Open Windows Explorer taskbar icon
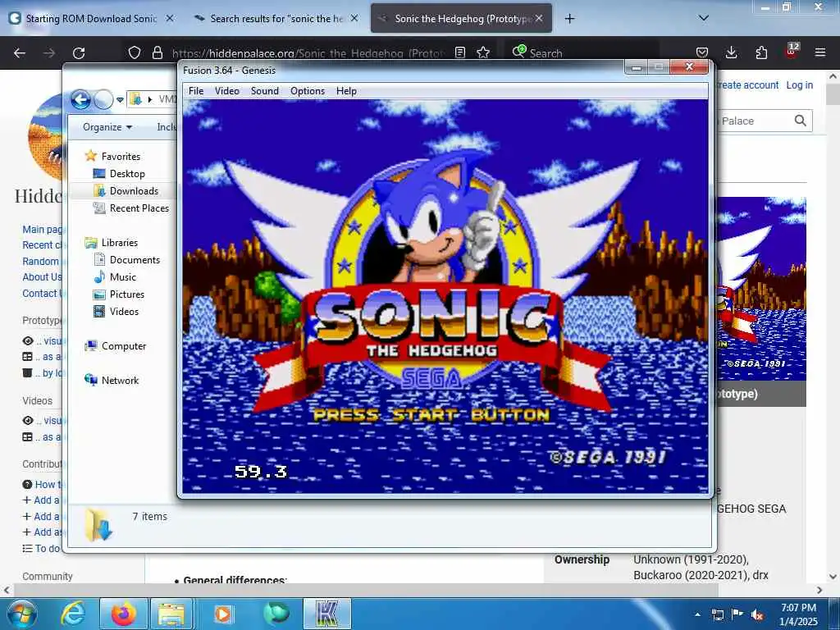The width and height of the screenshot is (840, 630). (x=171, y=614)
